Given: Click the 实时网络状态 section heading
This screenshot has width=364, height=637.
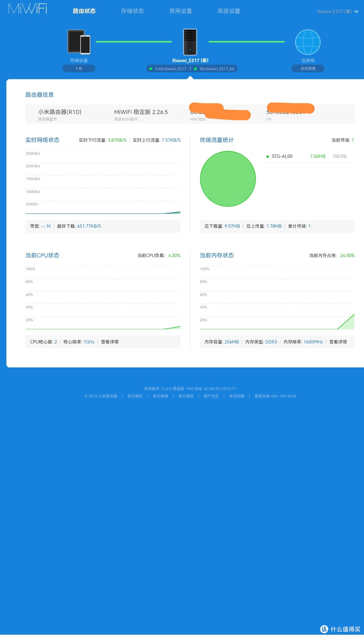Looking at the screenshot, I should click(x=42, y=140).
